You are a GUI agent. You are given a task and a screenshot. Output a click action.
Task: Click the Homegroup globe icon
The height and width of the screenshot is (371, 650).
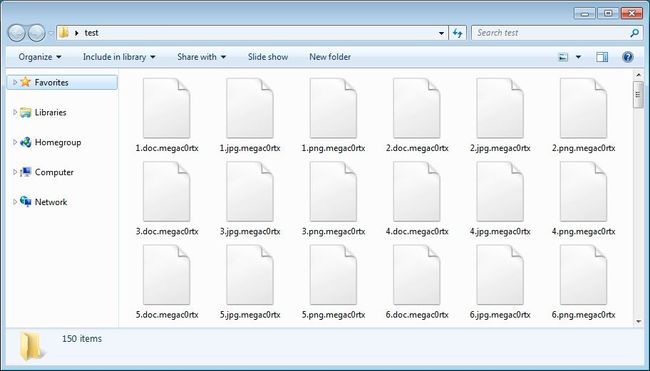pos(26,142)
